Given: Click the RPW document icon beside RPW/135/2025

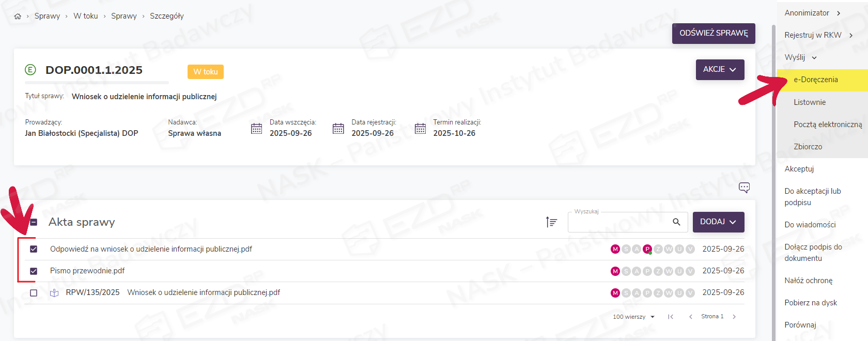Looking at the screenshot, I should click(x=54, y=293).
